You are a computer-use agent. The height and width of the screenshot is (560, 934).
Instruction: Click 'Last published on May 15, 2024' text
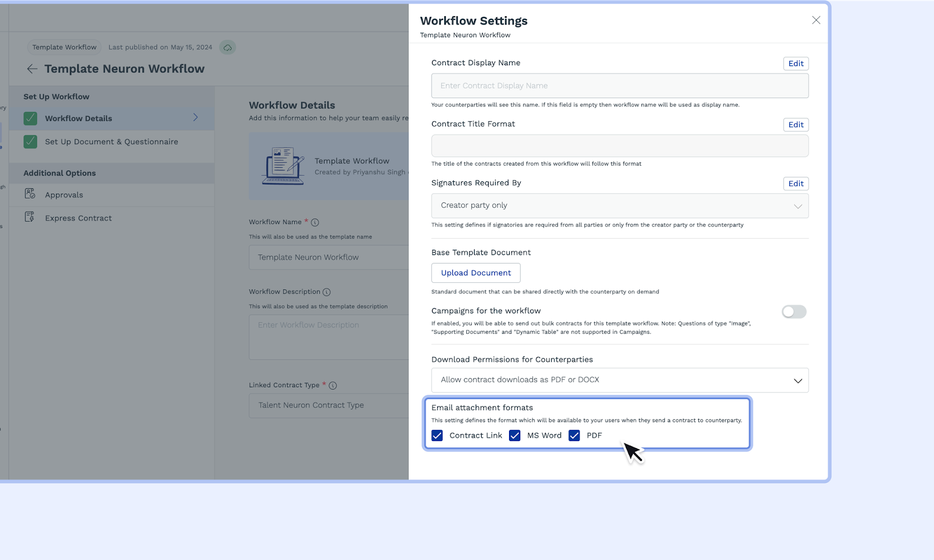click(x=161, y=47)
